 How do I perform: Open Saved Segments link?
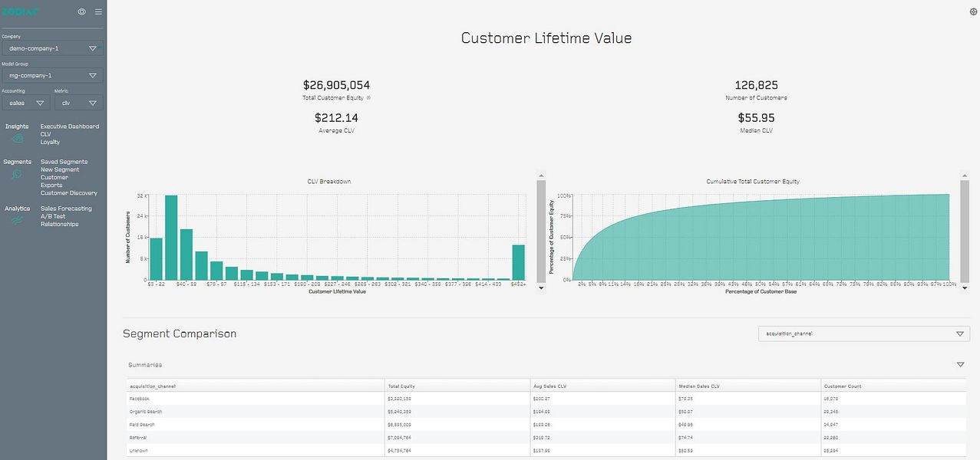pos(64,162)
